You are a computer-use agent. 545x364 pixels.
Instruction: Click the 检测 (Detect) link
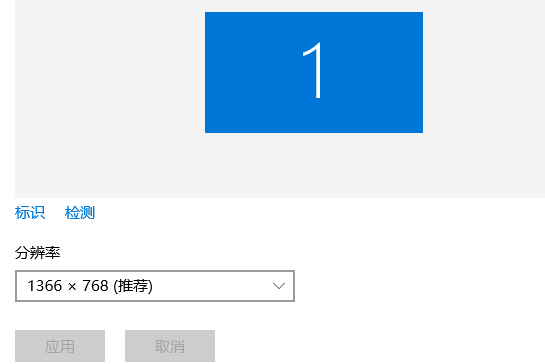(80, 212)
